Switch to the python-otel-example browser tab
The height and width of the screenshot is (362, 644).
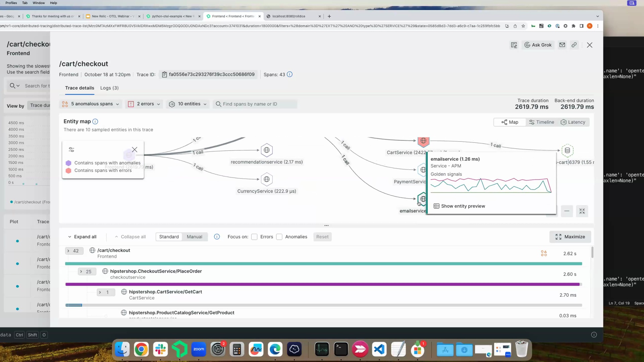click(x=174, y=16)
